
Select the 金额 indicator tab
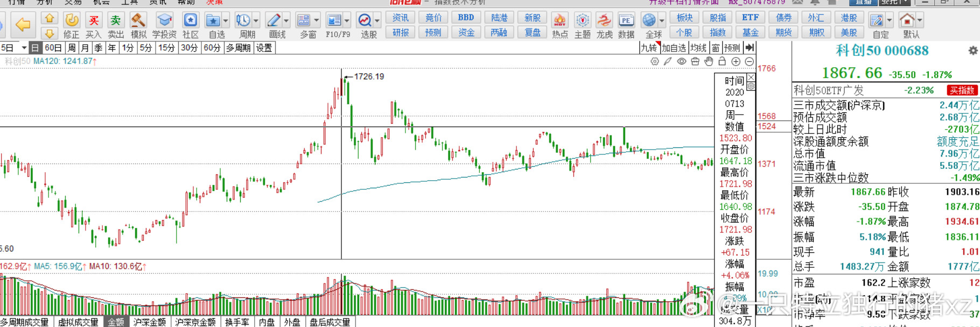116,322
